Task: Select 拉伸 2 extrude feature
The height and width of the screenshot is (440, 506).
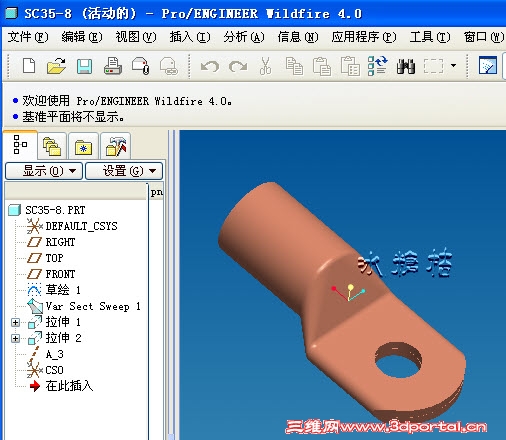Action: point(54,338)
